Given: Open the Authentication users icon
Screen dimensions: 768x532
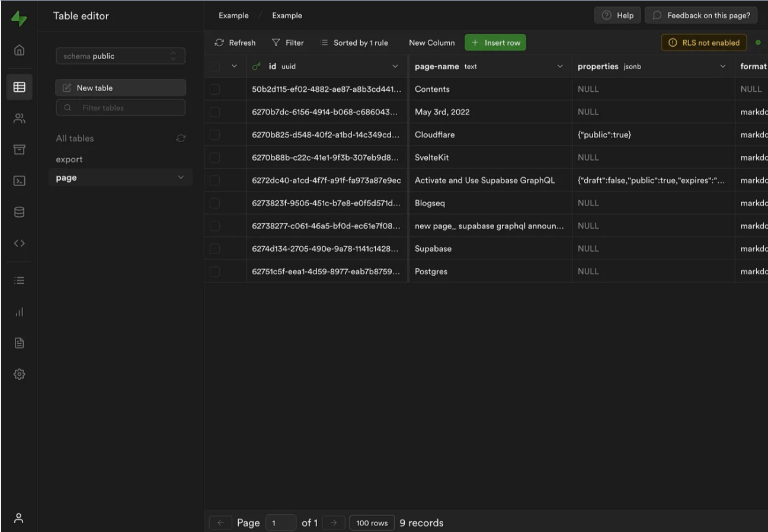Looking at the screenshot, I should point(19,118).
